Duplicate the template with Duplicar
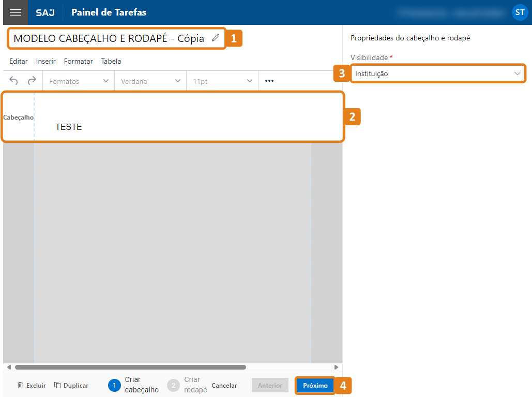 point(71,386)
